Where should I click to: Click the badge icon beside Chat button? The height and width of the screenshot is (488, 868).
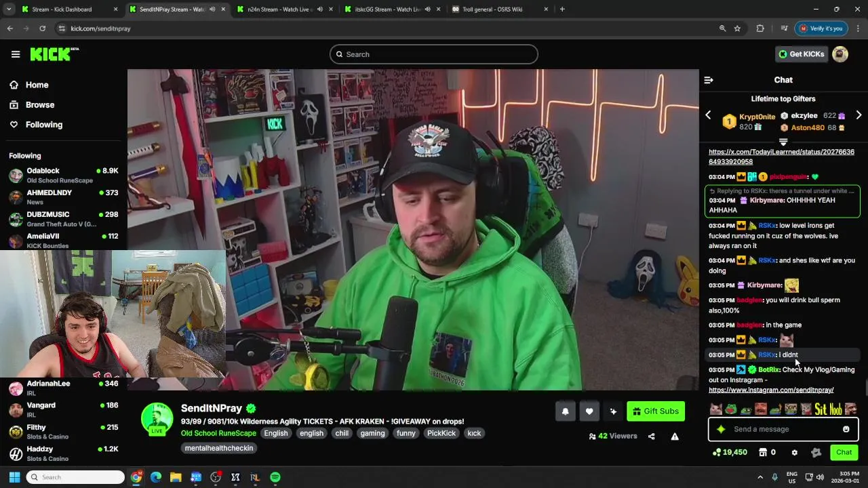click(816, 452)
